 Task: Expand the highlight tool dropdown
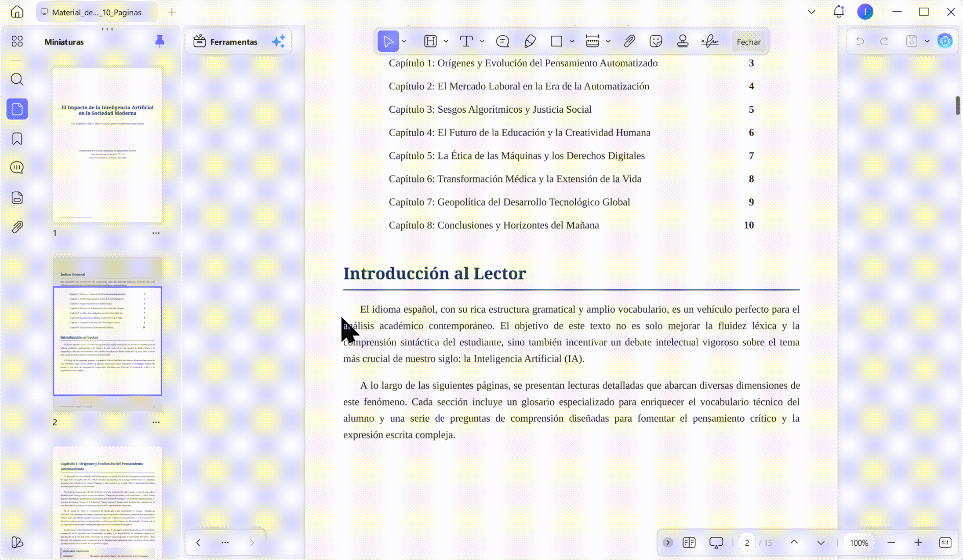tap(446, 41)
